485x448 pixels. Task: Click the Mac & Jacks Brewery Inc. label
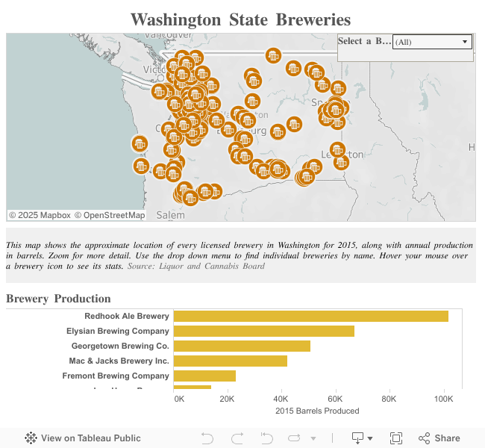point(119,361)
